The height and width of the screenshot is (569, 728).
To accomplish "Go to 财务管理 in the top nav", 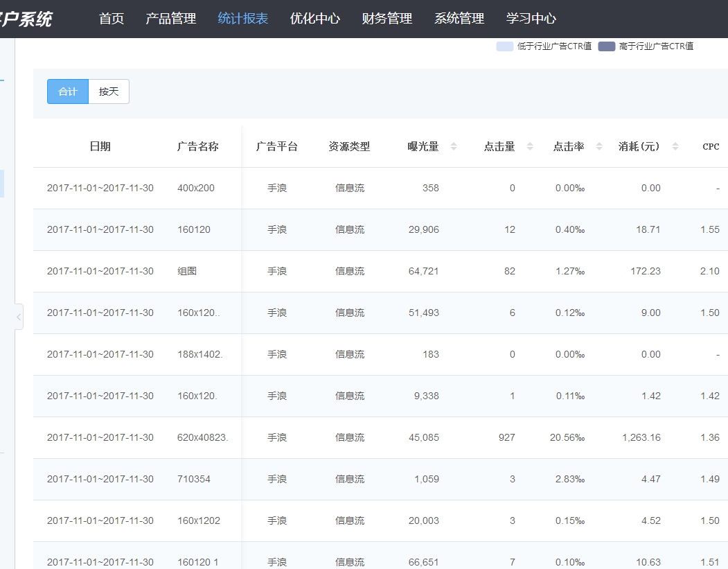I will tap(387, 19).
